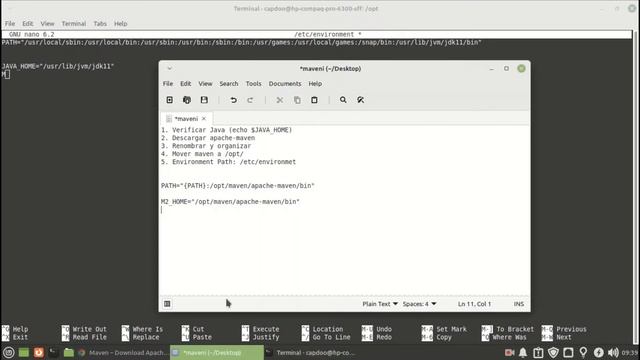Click the green show desktop icon in taskbar

coord(24,352)
